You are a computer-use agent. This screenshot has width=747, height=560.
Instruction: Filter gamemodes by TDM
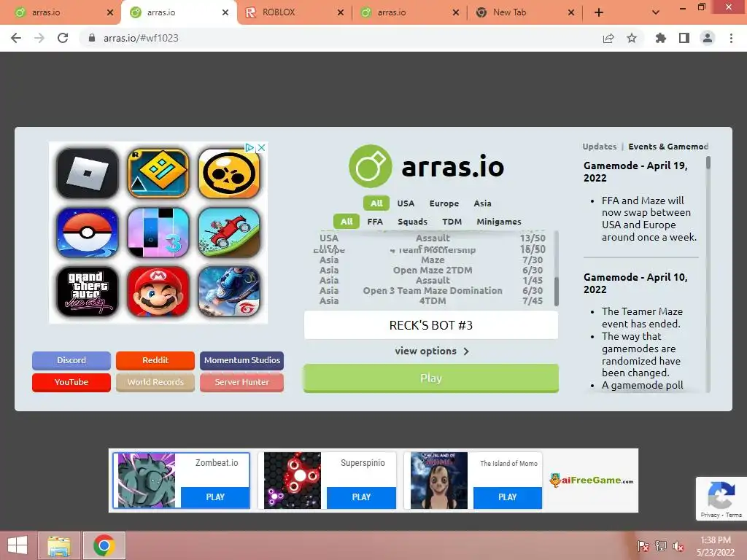click(452, 222)
